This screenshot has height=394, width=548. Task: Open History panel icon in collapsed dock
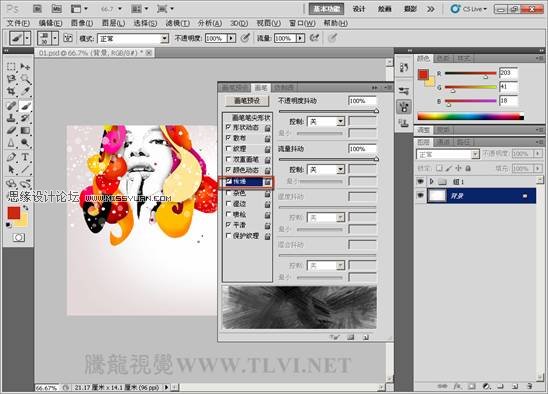coord(404,67)
